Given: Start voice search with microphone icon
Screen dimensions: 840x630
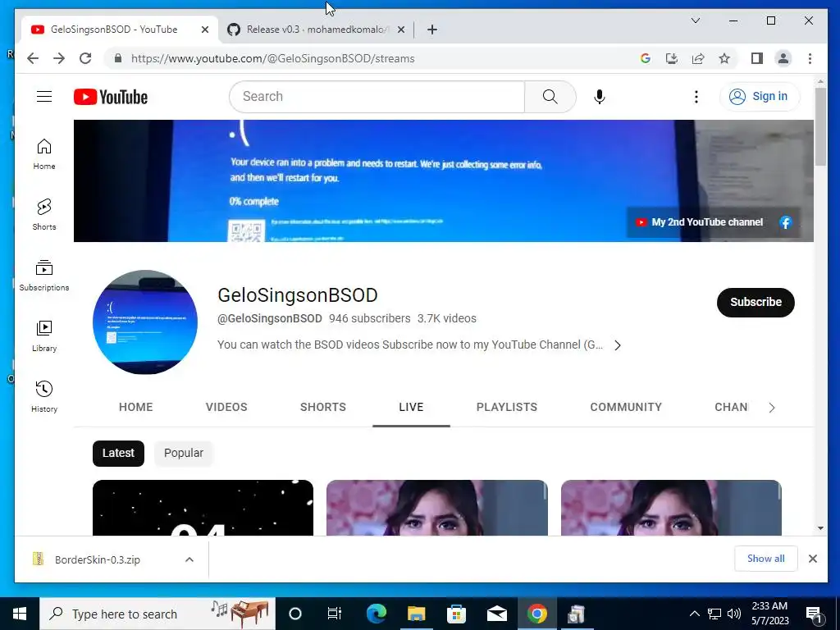Looking at the screenshot, I should [600, 97].
